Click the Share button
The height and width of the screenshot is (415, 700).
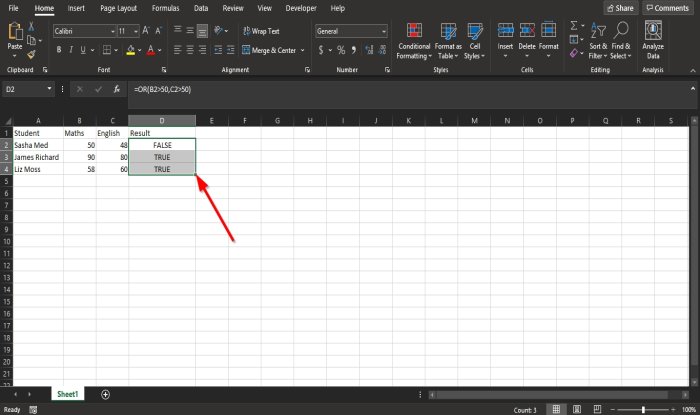[x=621, y=8]
